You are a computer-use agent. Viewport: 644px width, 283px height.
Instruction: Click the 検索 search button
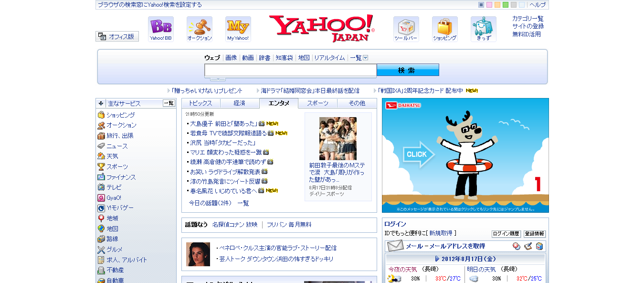point(408,70)
